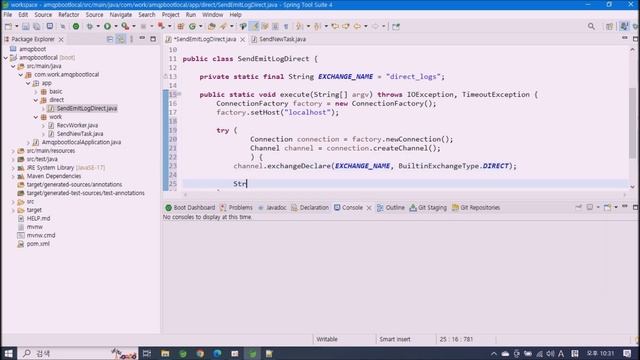This screenshot has height=360, width=640.
Task: Toggle the paragraph mark whitespace button in toolbar
Action: click(286, 27)
